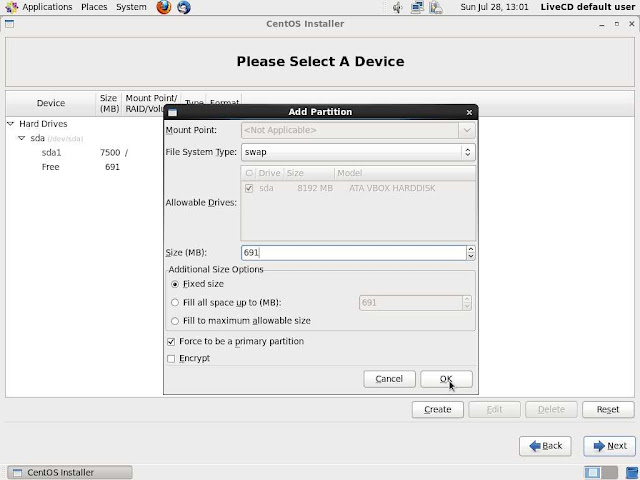Choose Fill all space up to (MB)
Screen dimensions: 640x480
[175, 302]
